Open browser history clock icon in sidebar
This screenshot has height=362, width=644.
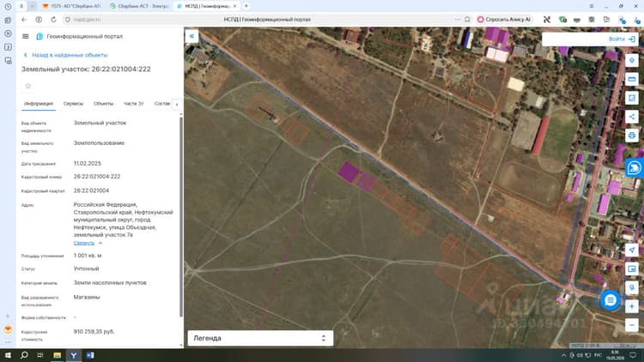[8, 7]
